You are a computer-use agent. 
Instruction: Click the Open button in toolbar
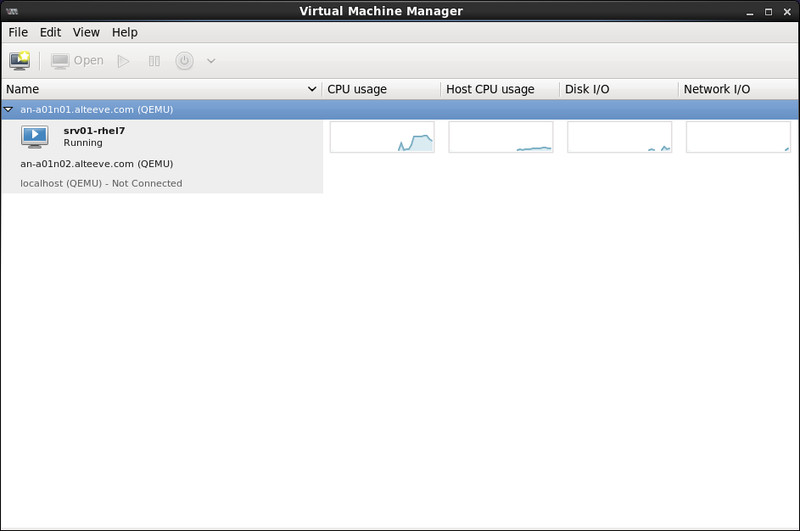[x=78, y=61]
